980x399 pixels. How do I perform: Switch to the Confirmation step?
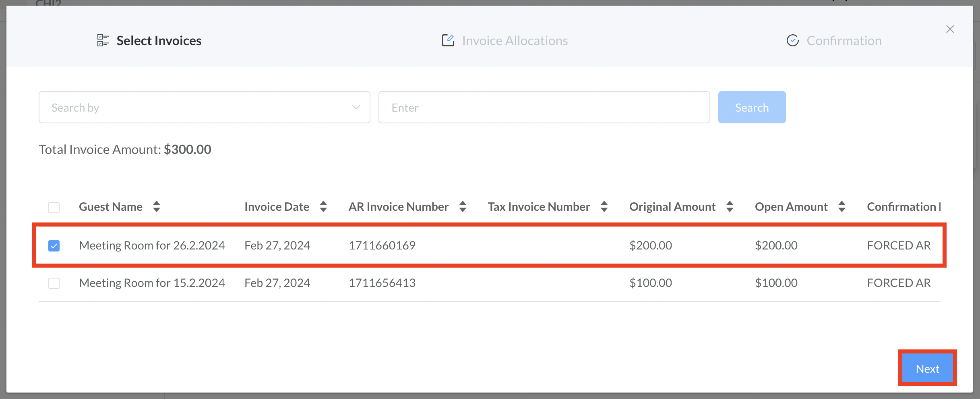pos(844,41)
